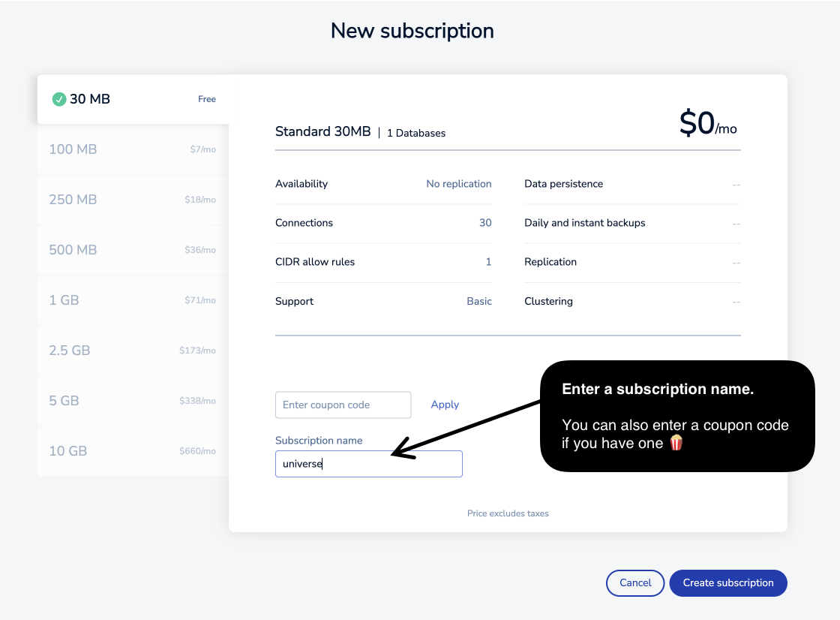Pick the 1 GB $71/mo plan
This screenshot has width=840, height=620.
133,300
